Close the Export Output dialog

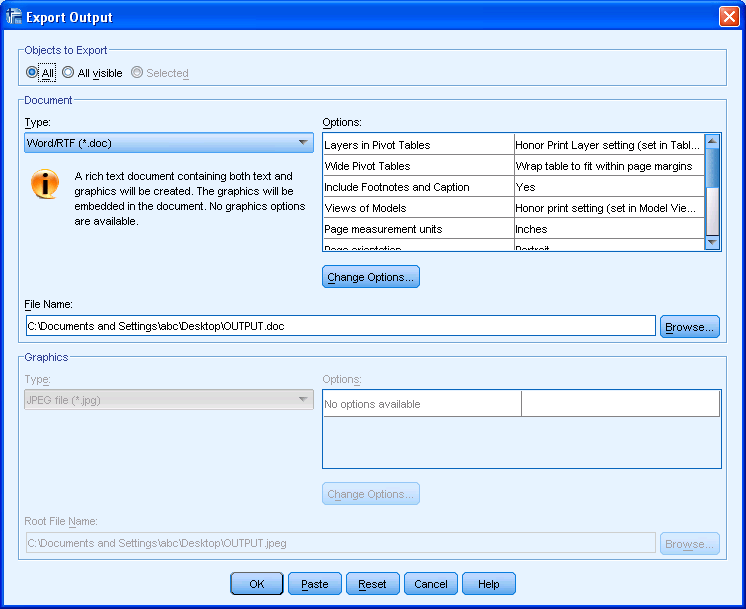pos(728,17)
